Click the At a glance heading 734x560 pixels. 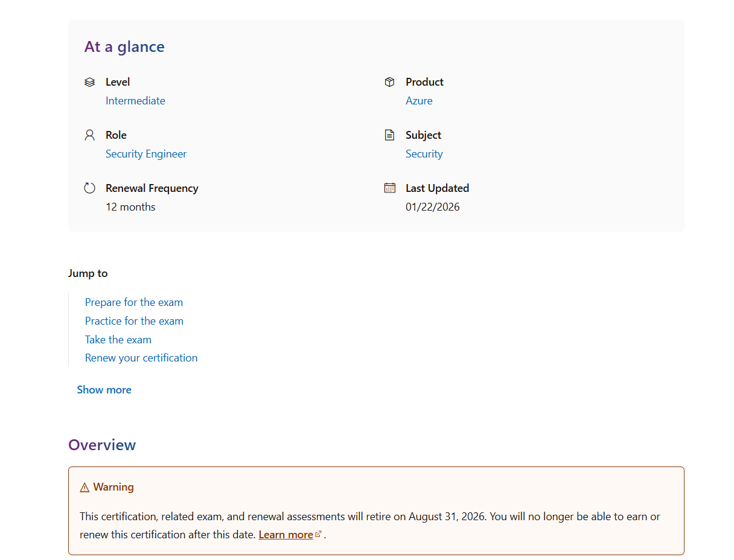pos(124,47)
